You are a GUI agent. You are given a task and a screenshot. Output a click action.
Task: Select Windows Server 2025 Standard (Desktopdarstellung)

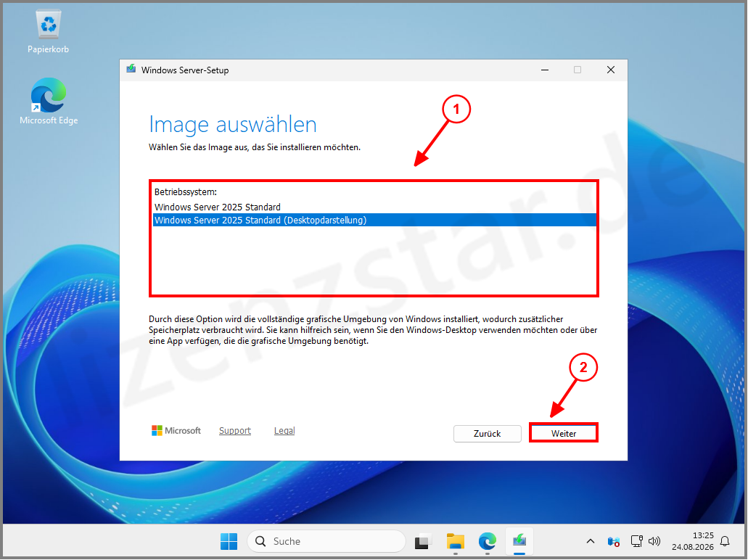pos(374,220)
